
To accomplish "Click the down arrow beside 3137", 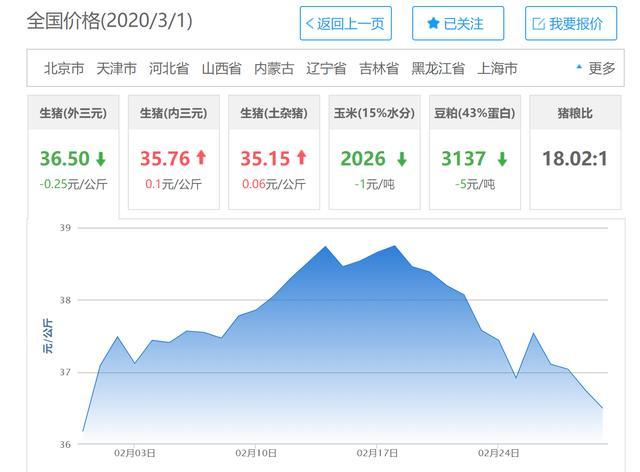I will coord(502,159).
